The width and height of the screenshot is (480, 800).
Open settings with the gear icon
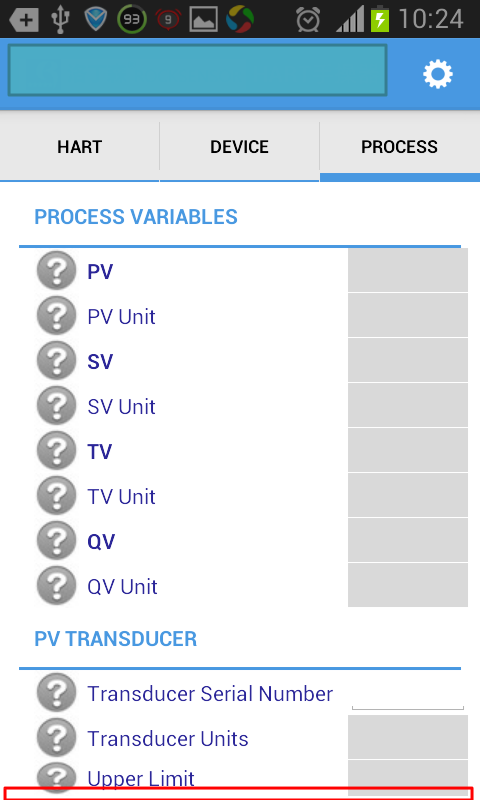438,74
